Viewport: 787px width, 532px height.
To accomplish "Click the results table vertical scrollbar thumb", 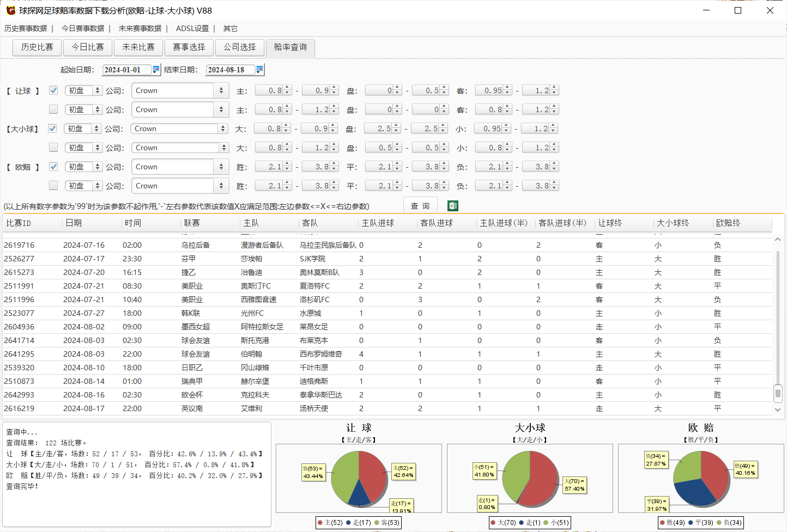I will pos(778,393).
